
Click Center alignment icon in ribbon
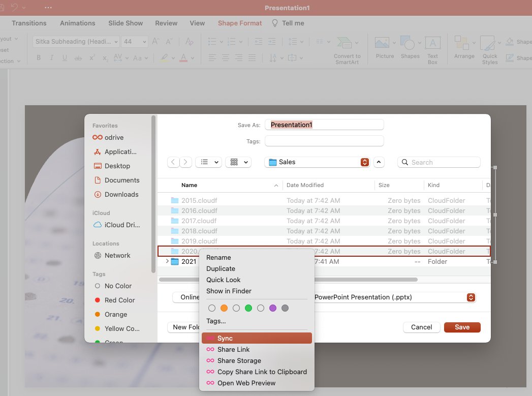225,57
